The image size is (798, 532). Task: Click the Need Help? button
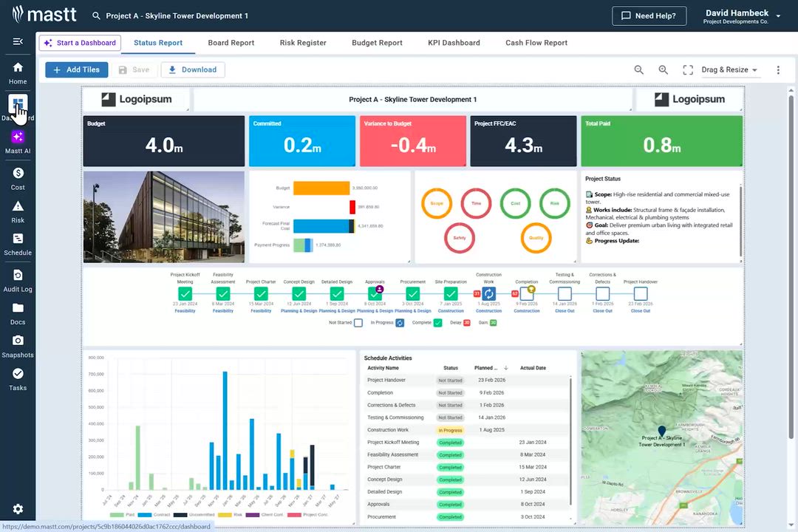pos(649,16)
